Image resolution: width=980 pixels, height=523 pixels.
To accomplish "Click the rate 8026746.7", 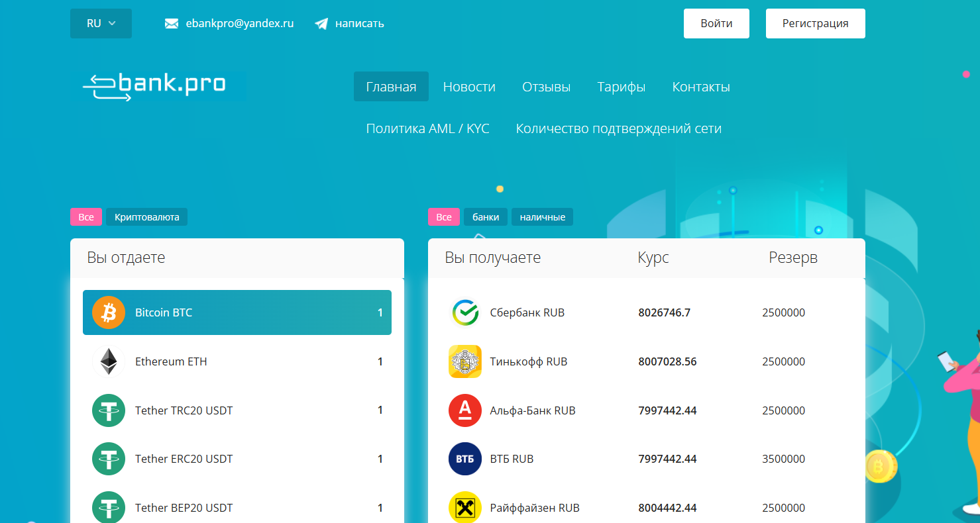I will (x=664, y=312).
